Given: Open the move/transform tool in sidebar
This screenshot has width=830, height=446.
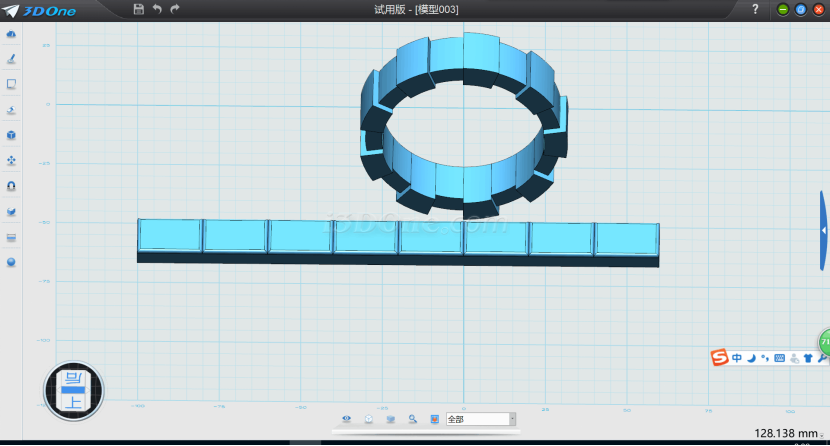Looking at the screenshot, I should [x=11, y=160].
